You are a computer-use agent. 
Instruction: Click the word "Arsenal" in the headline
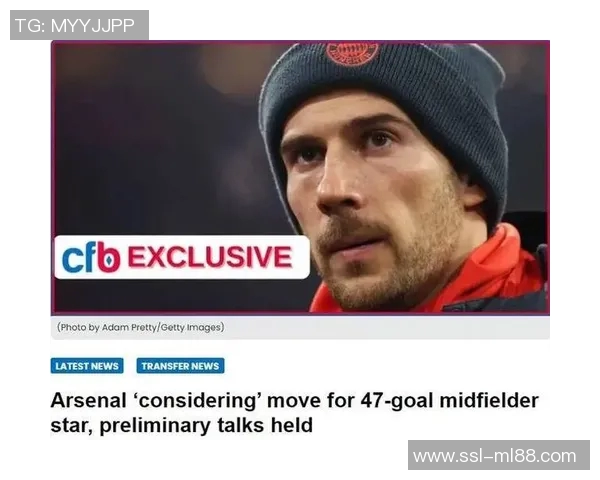[88, 401]
